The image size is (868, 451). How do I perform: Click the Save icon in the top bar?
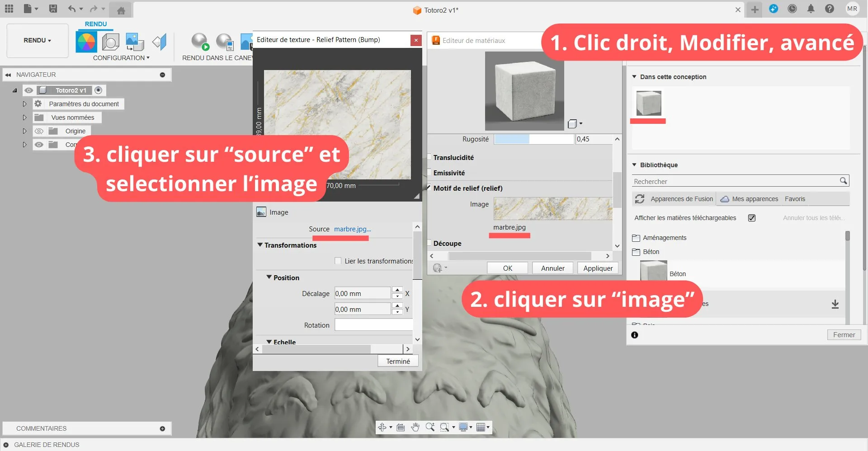click(53, 9)
